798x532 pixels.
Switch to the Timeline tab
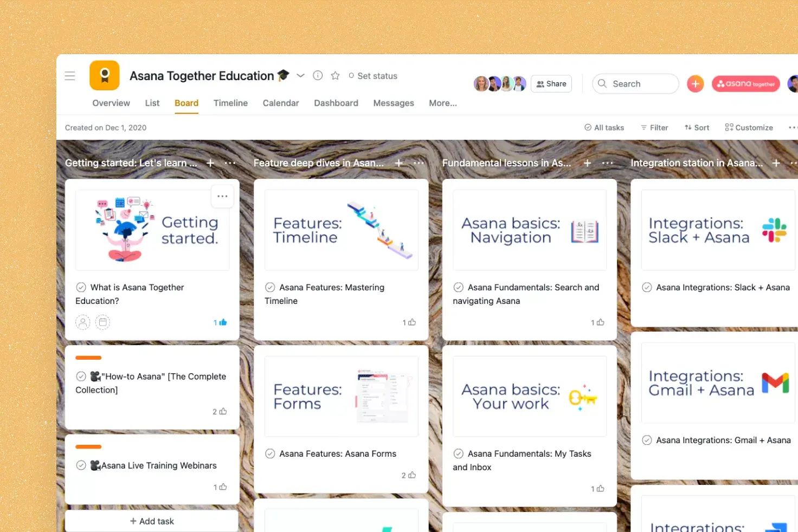coord(230,103)
